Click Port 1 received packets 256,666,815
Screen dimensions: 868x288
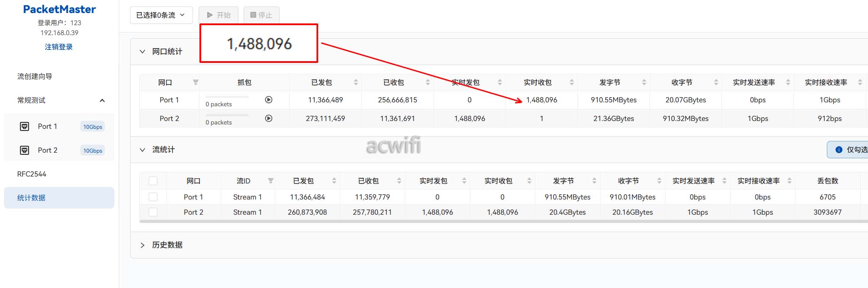click(398, 100)
